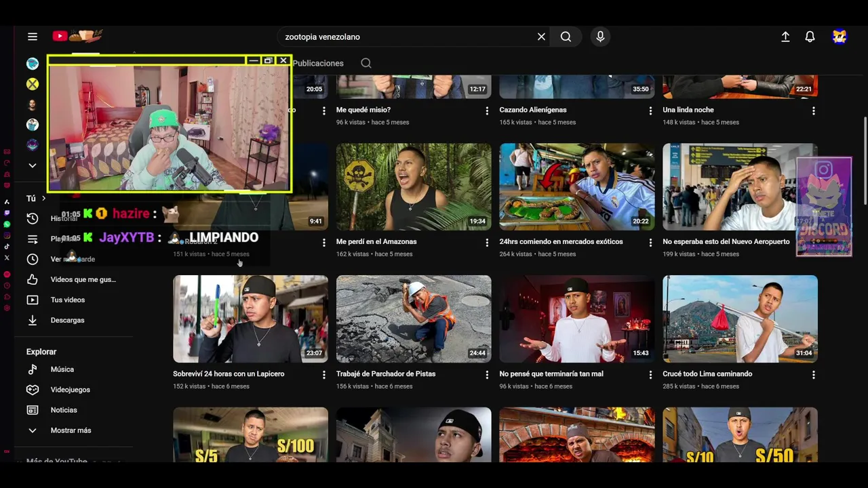868x488 pixels.
Task: Open Instagram in the browser sidebar
Action: (7, 235)
